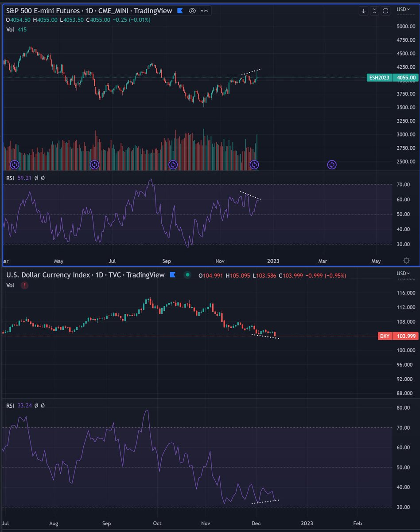This screenshot has width=420, height=532.
Task: Click the 116.000 level on DXY price axis
Action: (x=406, y=293)
